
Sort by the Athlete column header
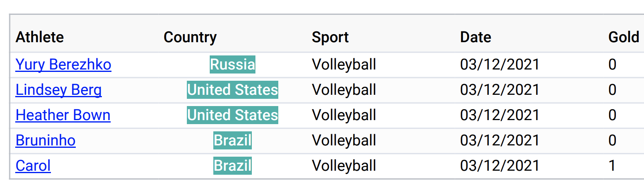pos(40,37)
